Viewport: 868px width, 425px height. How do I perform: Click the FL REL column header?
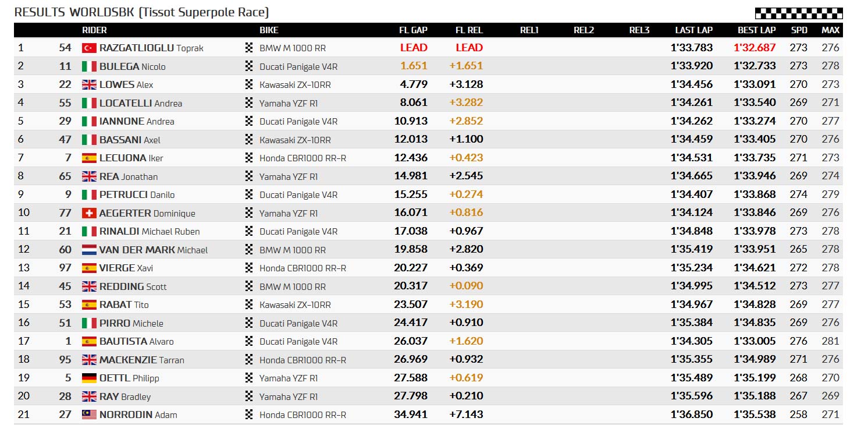pos(469,30)
